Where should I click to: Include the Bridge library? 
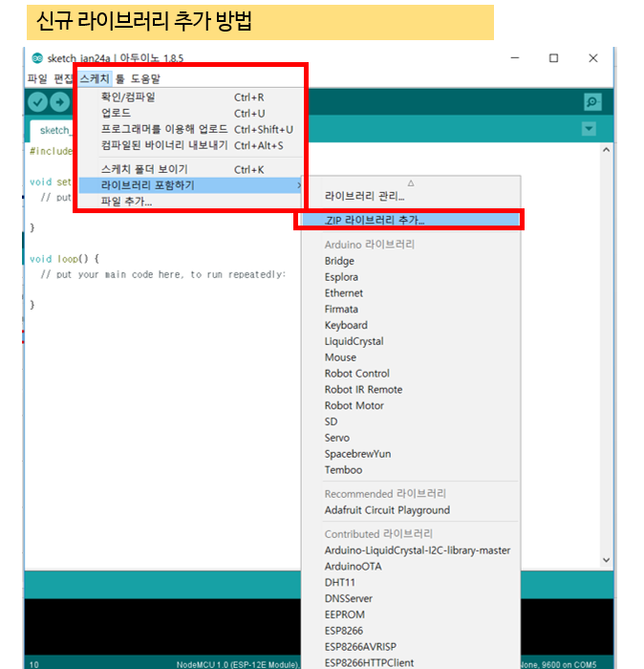click(x=411, y=261)
